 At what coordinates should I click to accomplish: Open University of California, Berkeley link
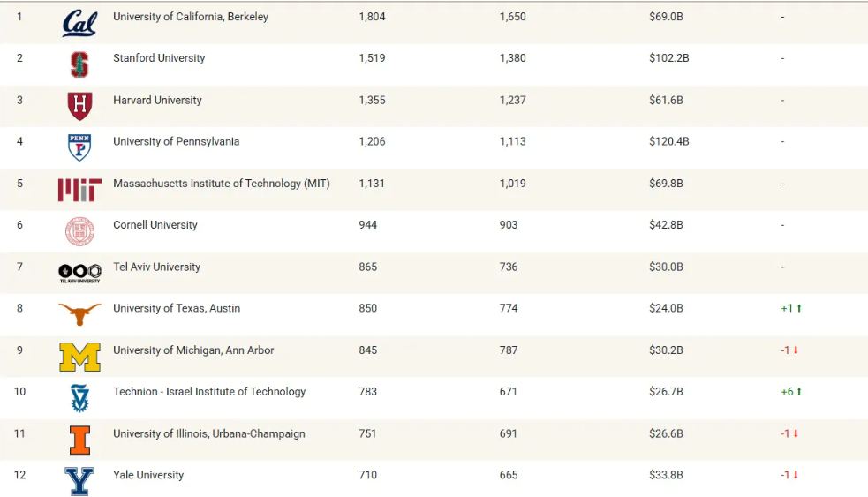[x=191, y=17]
